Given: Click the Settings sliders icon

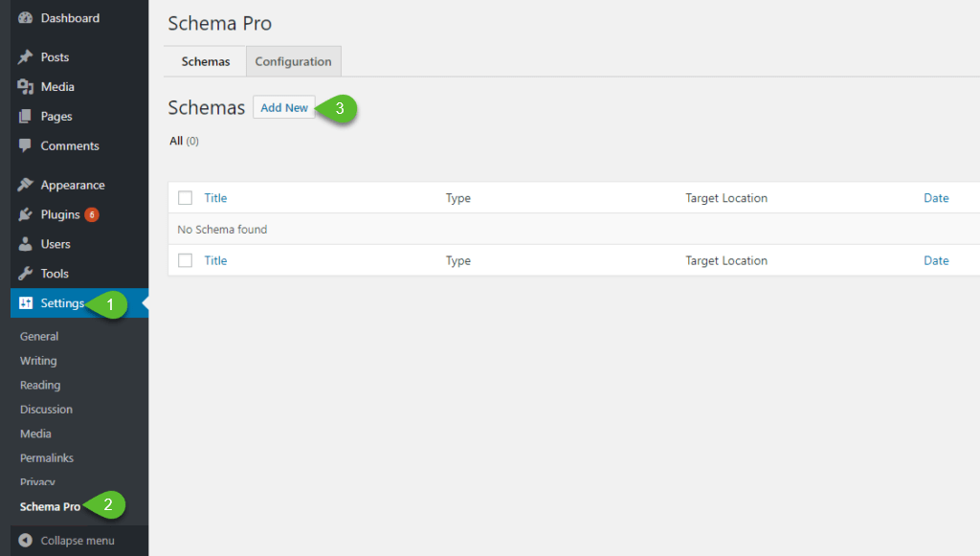Looking at the screenshot, I should (26, 303).
